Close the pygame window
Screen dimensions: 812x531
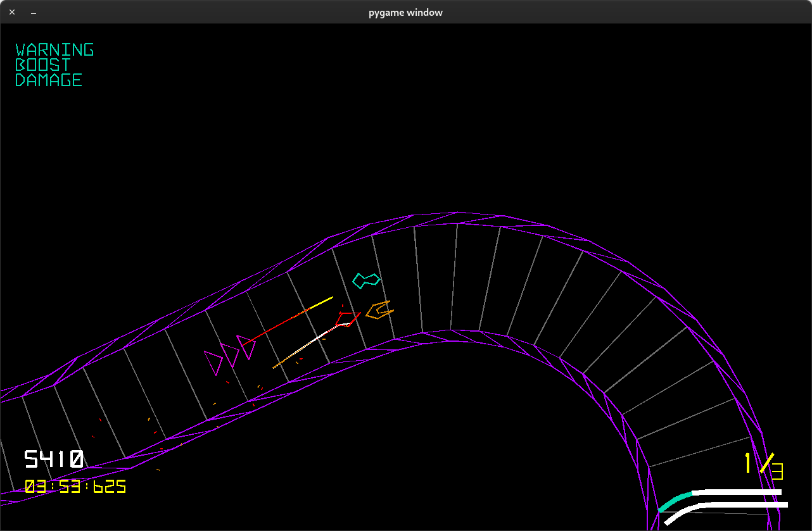pyautogui.click(x=11, y=12)
